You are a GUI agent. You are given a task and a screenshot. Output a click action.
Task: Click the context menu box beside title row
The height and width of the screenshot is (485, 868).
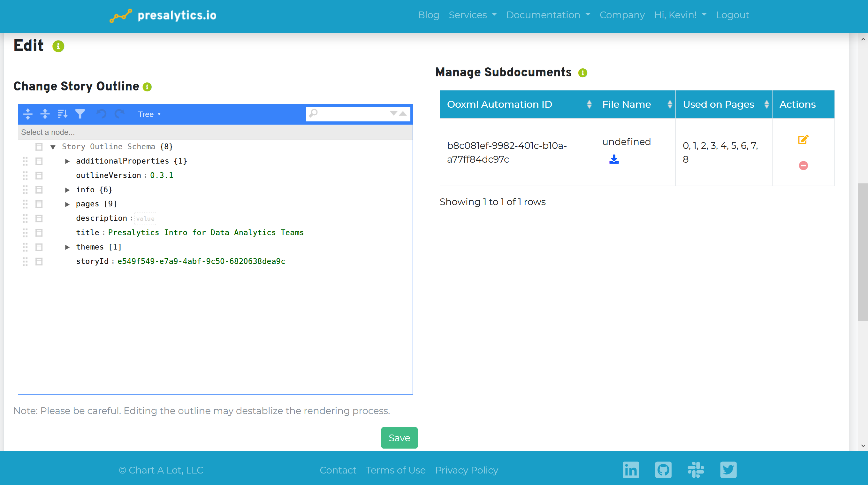[39, 233]
